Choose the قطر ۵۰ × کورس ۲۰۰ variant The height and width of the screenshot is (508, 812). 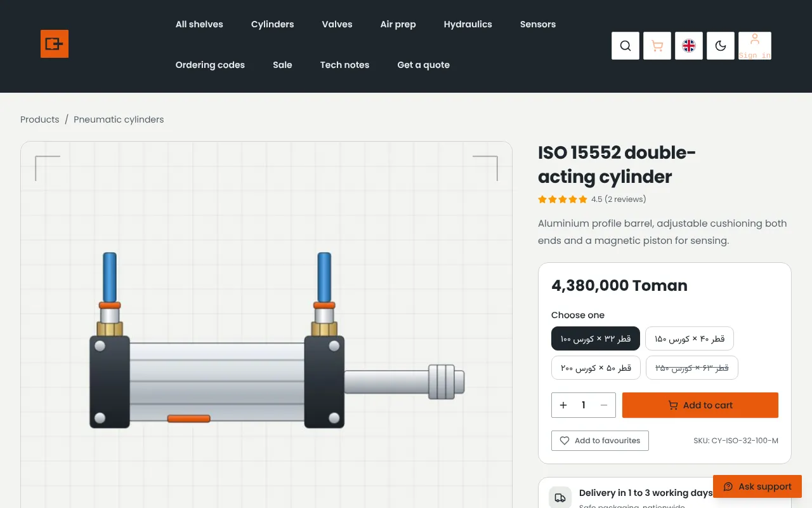pos(596,368)
